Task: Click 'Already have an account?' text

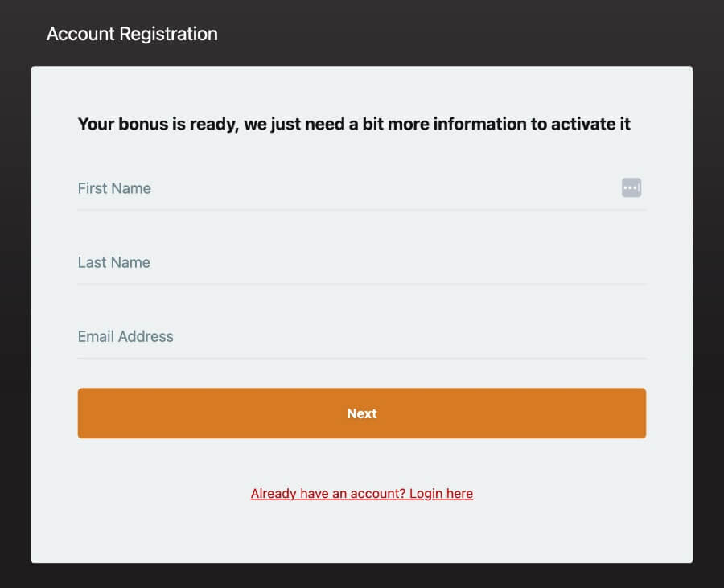Action: [x=328, y=493]
